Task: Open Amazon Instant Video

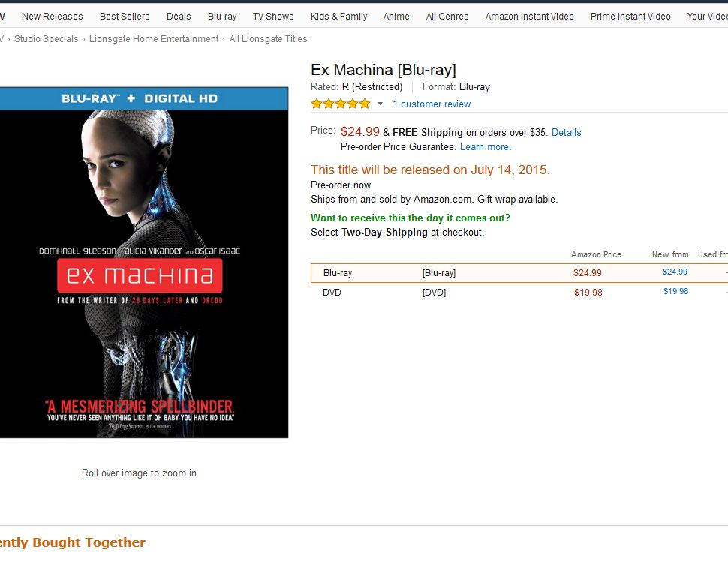Action: pos(529,17)
